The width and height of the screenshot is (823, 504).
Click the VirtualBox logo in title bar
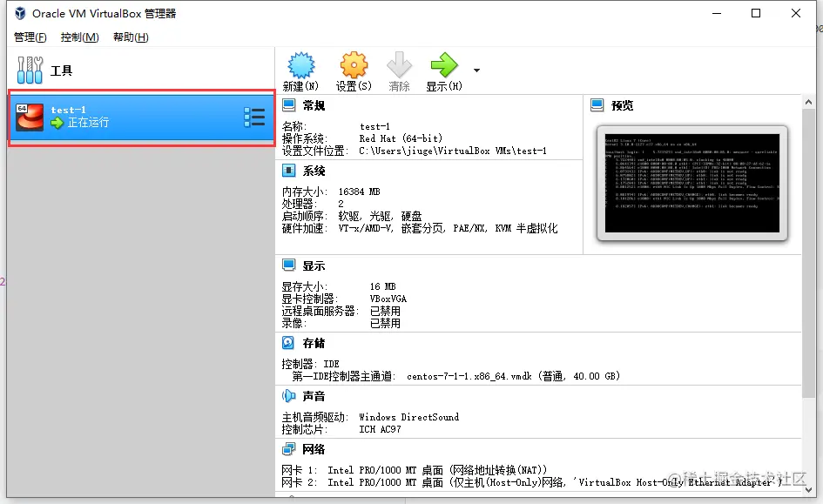(x=20, y=13)
